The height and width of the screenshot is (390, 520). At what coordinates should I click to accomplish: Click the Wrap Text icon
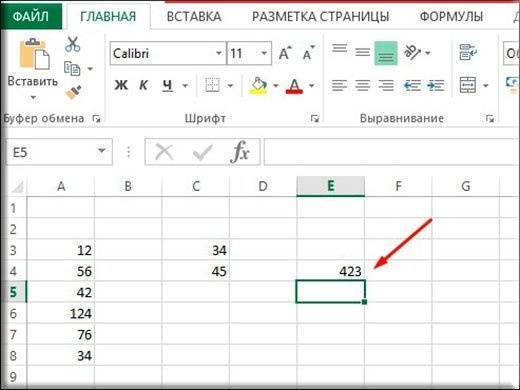point(468,52)
